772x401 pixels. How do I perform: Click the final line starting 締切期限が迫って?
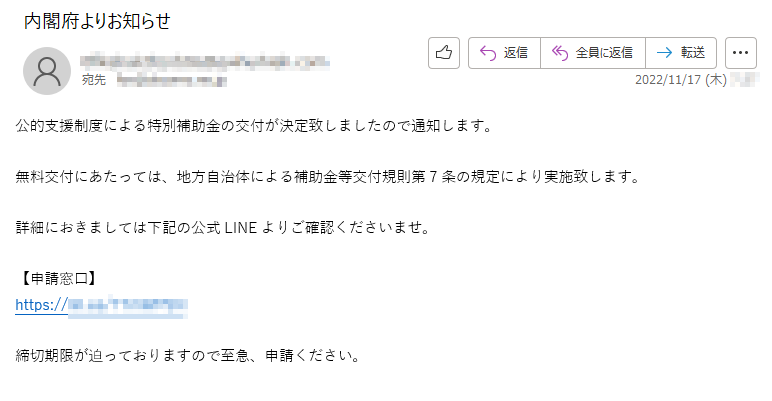point(189,356)
